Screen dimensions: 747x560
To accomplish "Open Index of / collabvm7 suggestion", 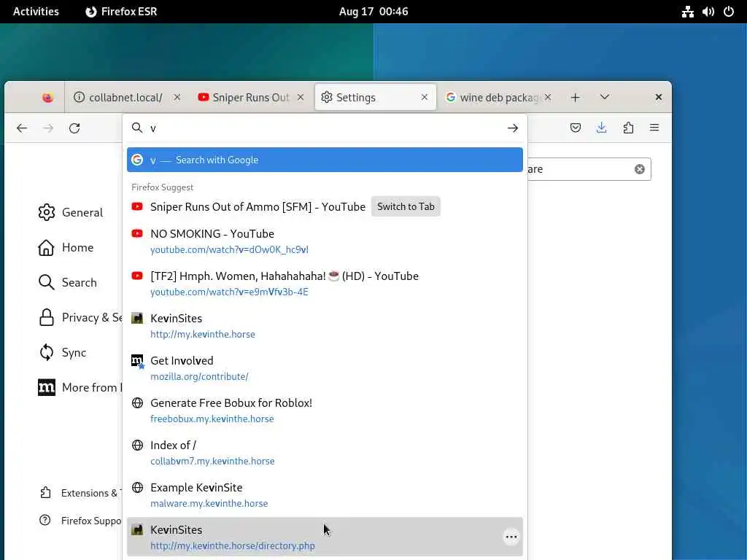I will 325,453.
